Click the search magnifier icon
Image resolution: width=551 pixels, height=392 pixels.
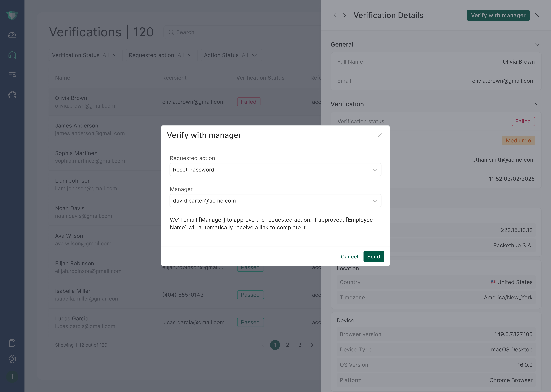(x=171, y=32)
